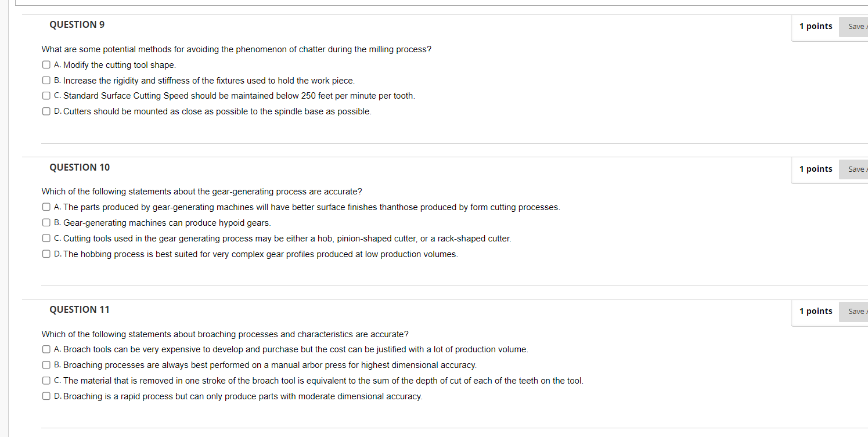Select option B 'Gear-generating machines can produce hypoid gears'
This screenshot has height=437, width=868.
pyautogui.click(x=46, y=222)
